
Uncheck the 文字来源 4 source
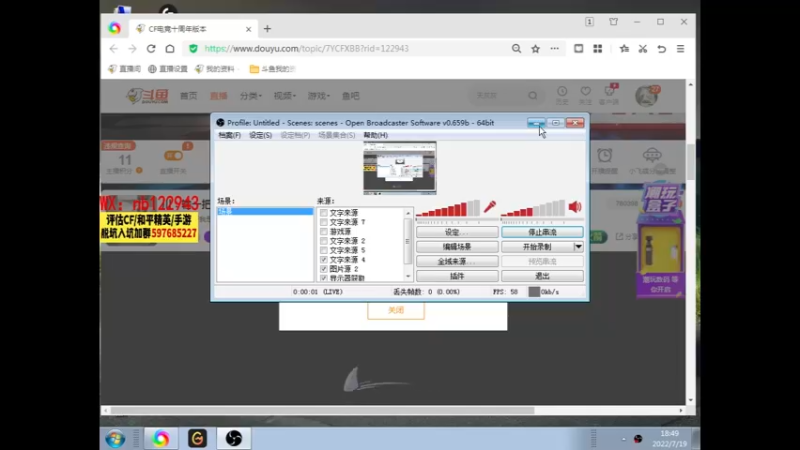coord(323,260)
